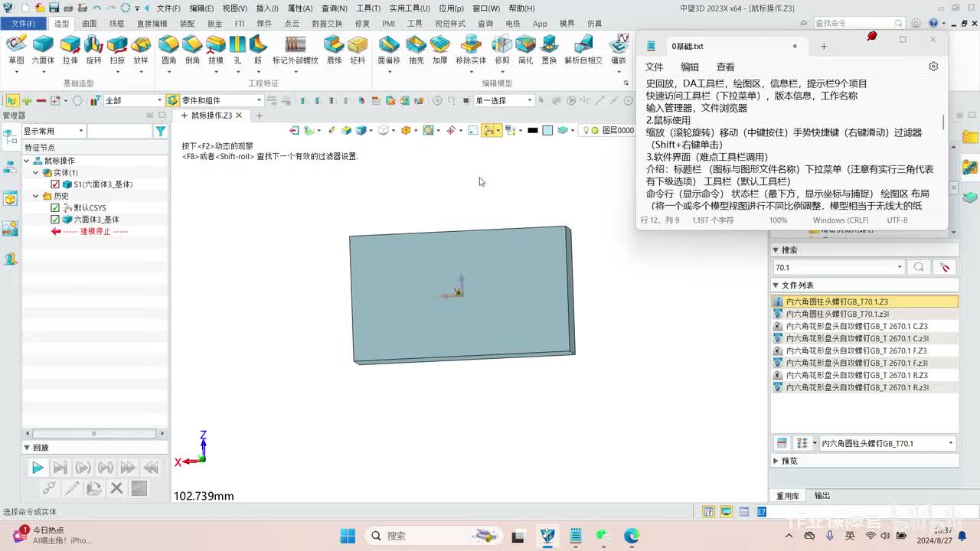Click the 简化 simplify tool

click(525, 49)
